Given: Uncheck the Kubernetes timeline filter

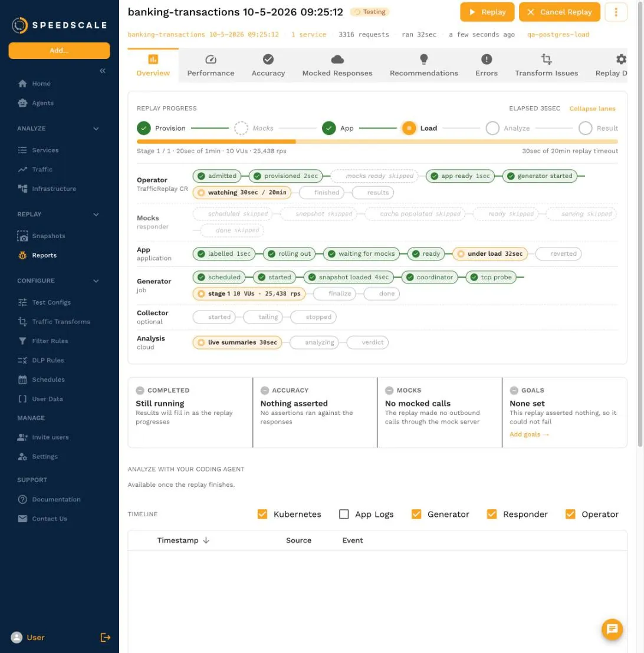Looking at the screenshot, I should (x=262, y=515).
